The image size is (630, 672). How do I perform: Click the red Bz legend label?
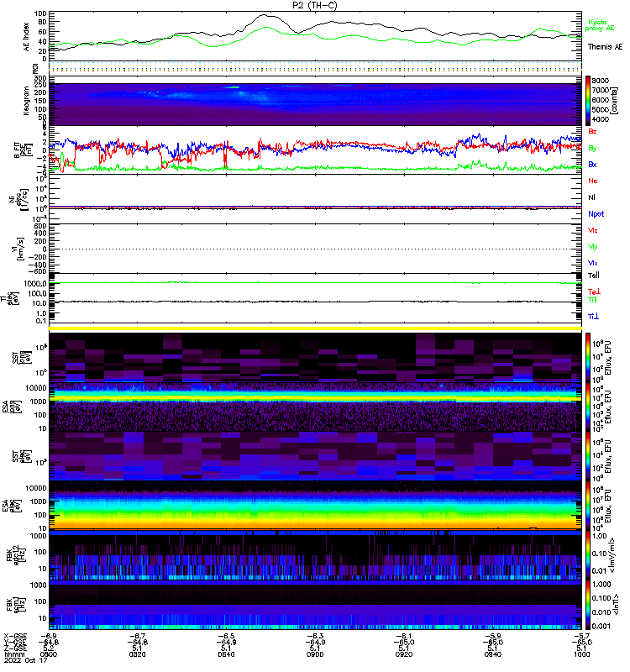pyautogui.click(x=592, y=131)
